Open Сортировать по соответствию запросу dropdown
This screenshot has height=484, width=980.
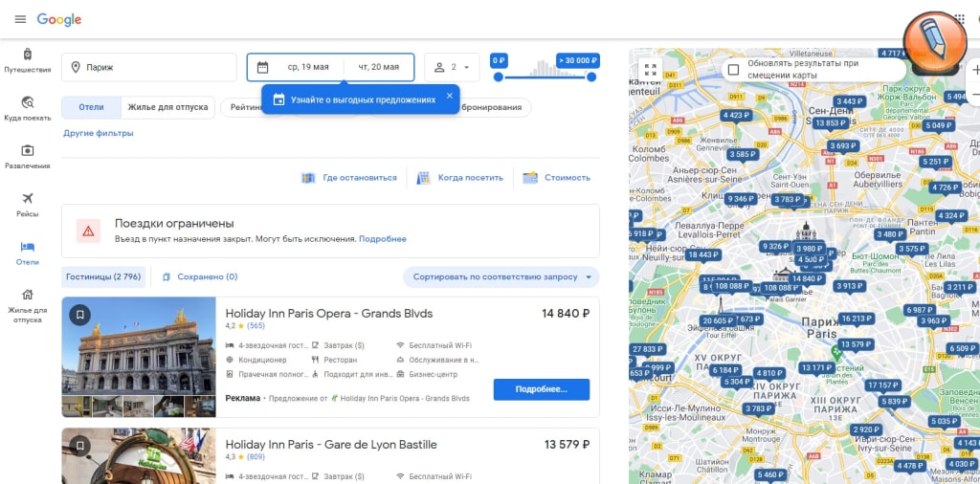(501, 276)
